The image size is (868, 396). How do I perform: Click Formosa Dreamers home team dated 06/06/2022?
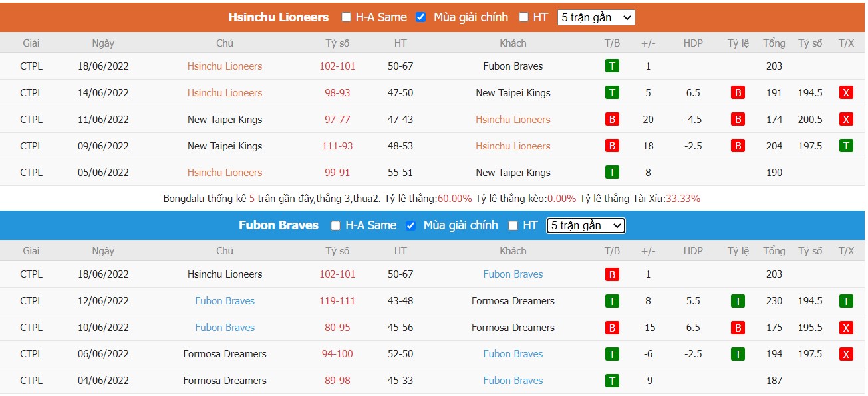click(225, 354)
